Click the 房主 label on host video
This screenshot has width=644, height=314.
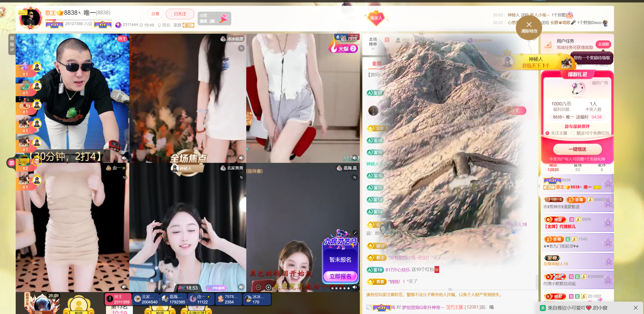coord(122,39)
